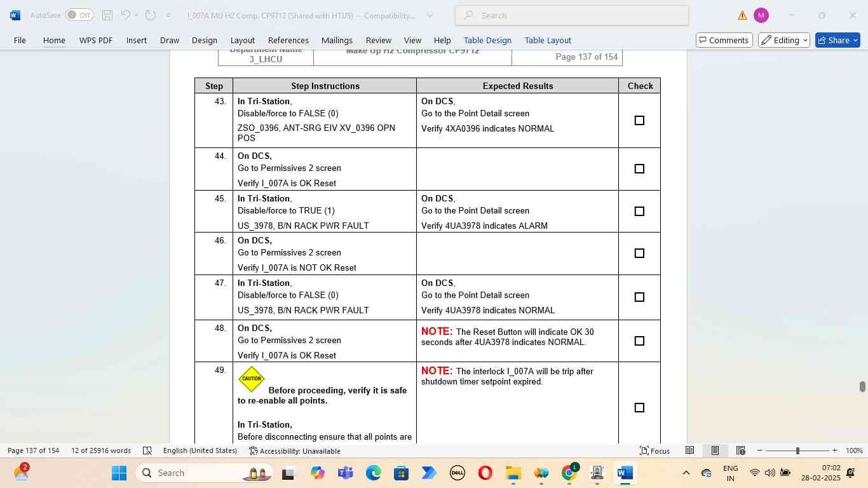The height and width of the screenshot is (488, 868).
Task: Switch to Read Mode view icon
Action: click(689, 451)
